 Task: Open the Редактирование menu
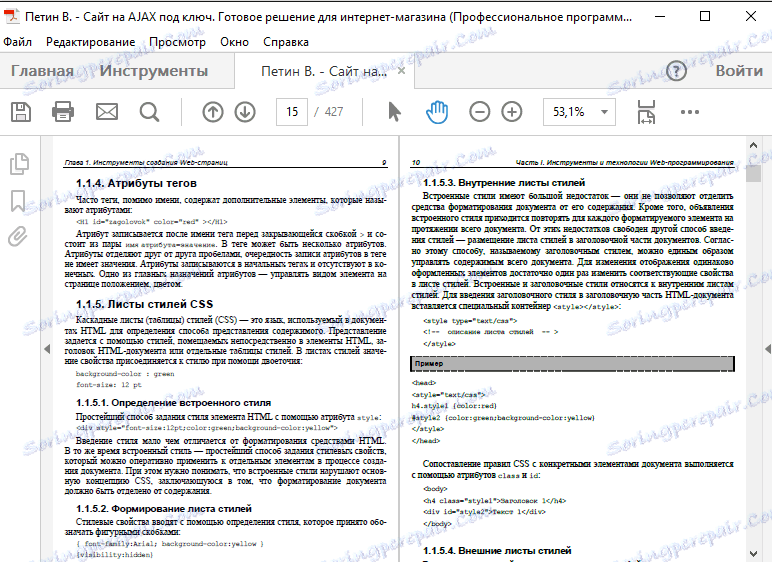(x=90, y=42)
